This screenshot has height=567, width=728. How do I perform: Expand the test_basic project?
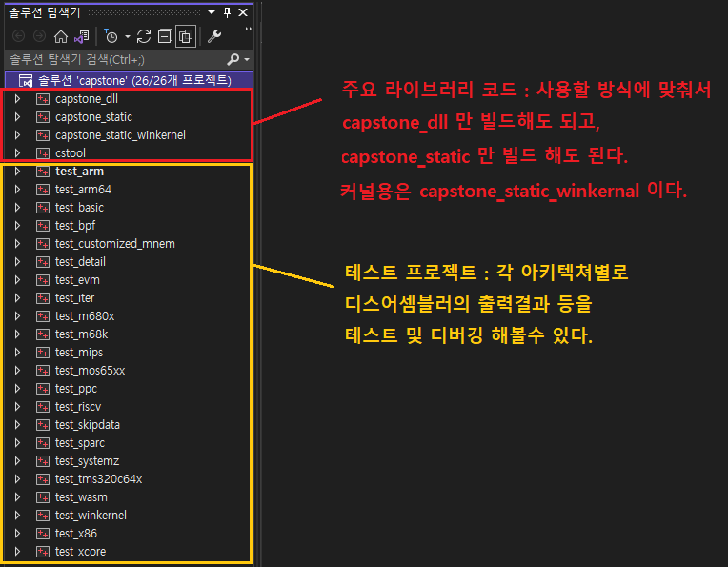[x=17, y=207]
